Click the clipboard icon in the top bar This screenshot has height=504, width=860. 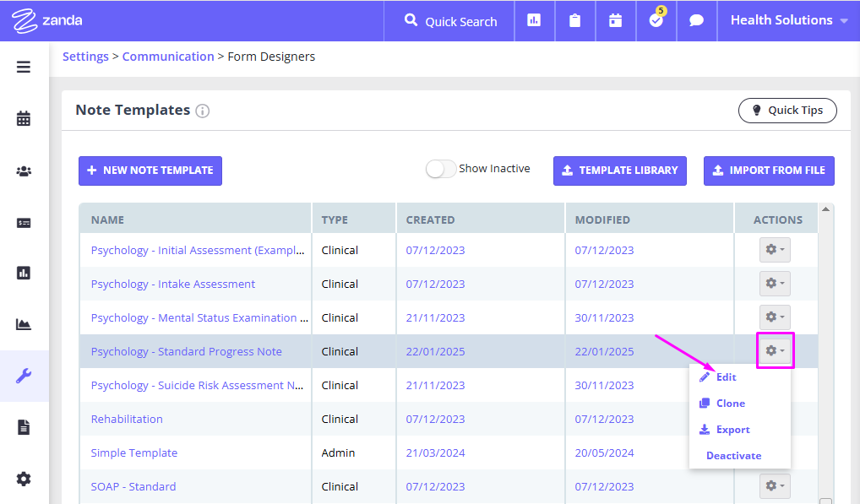coord(574,19)
